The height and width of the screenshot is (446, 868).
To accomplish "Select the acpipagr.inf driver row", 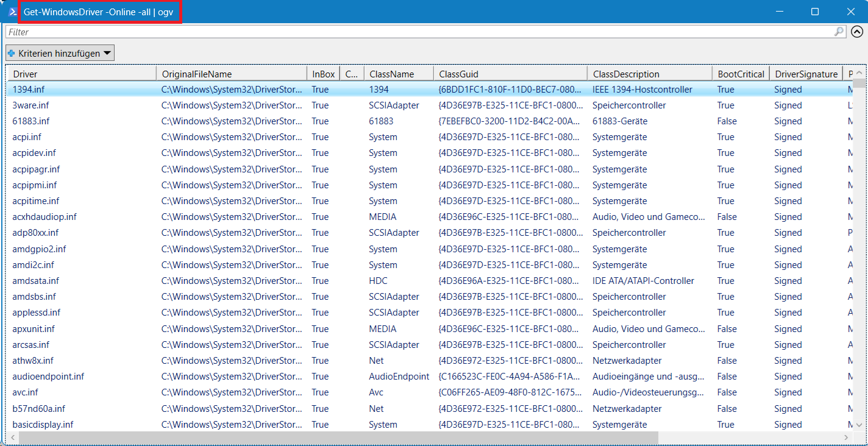I will point(429,169).
